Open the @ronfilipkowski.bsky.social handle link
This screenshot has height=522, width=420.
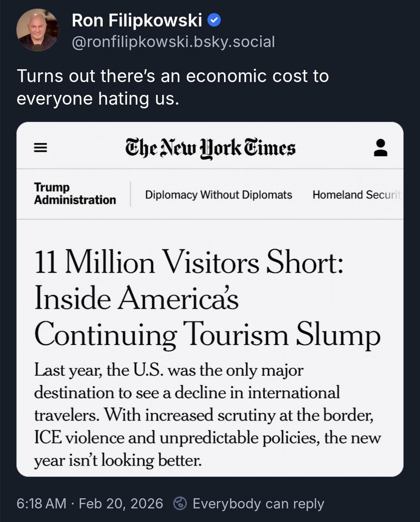click(173, 42)
